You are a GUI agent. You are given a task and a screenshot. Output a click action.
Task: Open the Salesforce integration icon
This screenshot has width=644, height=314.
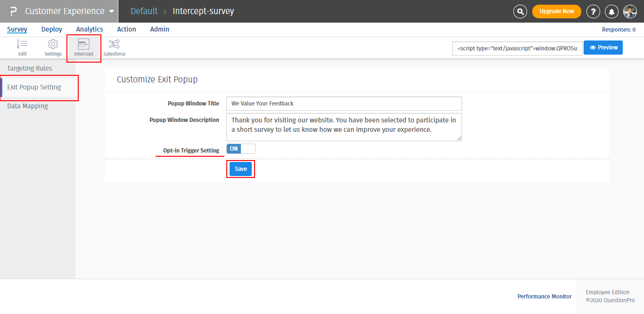coord(114,47)
